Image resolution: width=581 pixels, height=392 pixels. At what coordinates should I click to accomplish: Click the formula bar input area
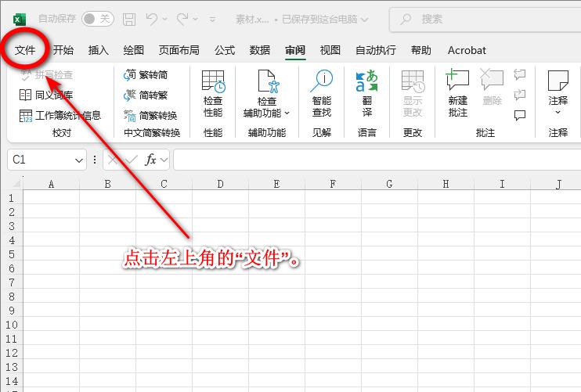pos(377,160)
